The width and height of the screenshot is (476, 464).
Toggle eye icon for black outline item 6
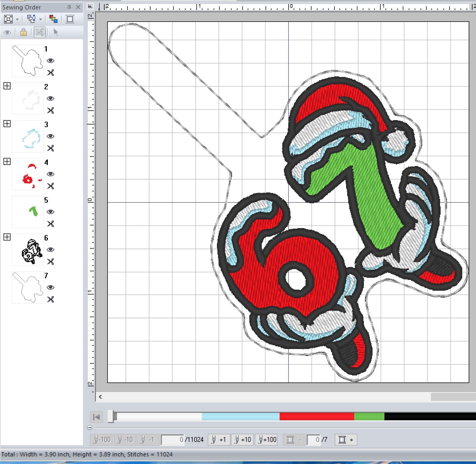[x=51, y=250]
